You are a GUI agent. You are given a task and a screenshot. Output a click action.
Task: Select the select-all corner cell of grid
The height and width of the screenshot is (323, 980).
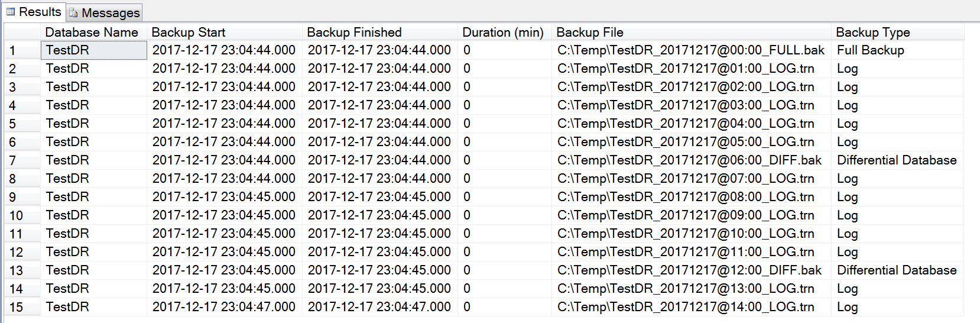[22, 33]
